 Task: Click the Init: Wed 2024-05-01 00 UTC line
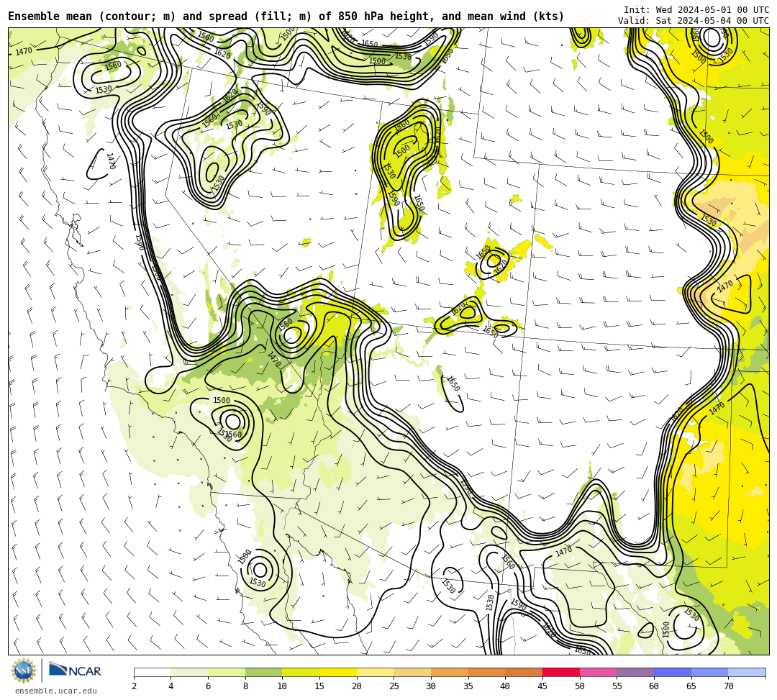(x=696, y=10)
